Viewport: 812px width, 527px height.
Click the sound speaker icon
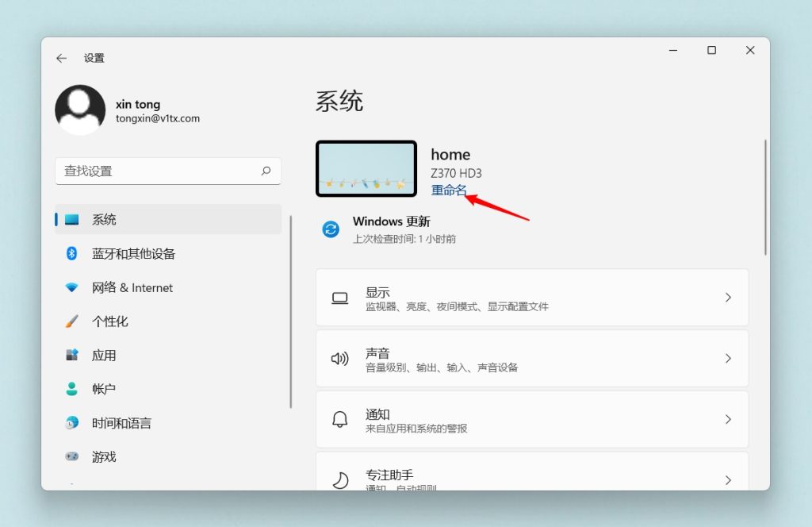[339, 359]
